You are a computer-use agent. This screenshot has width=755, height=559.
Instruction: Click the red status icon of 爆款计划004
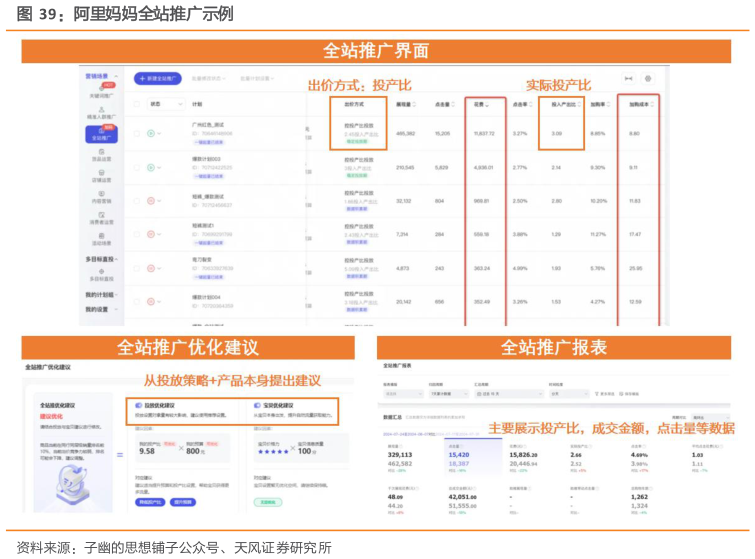[151, 301]
